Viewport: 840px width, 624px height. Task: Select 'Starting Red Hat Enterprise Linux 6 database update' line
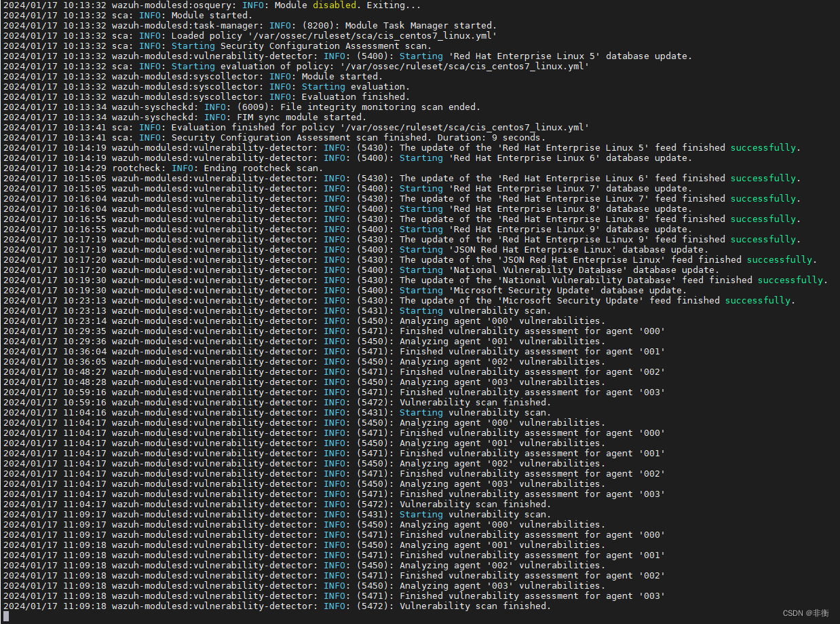347,158
